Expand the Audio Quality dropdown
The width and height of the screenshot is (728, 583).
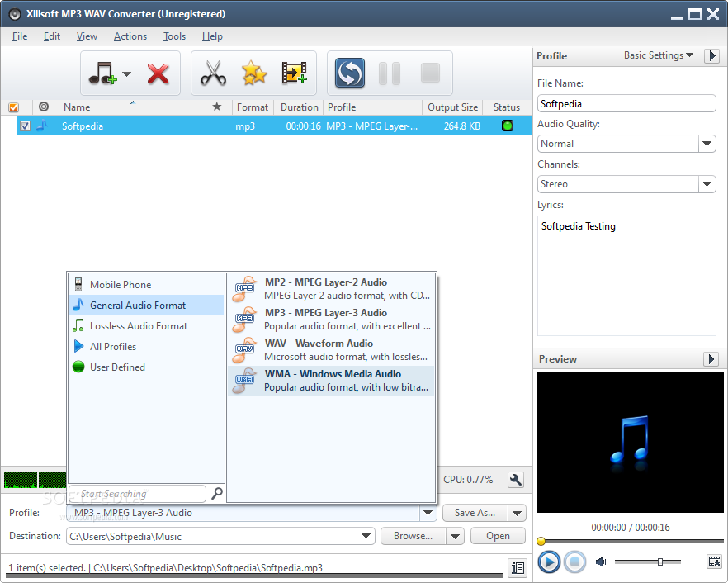707,144
